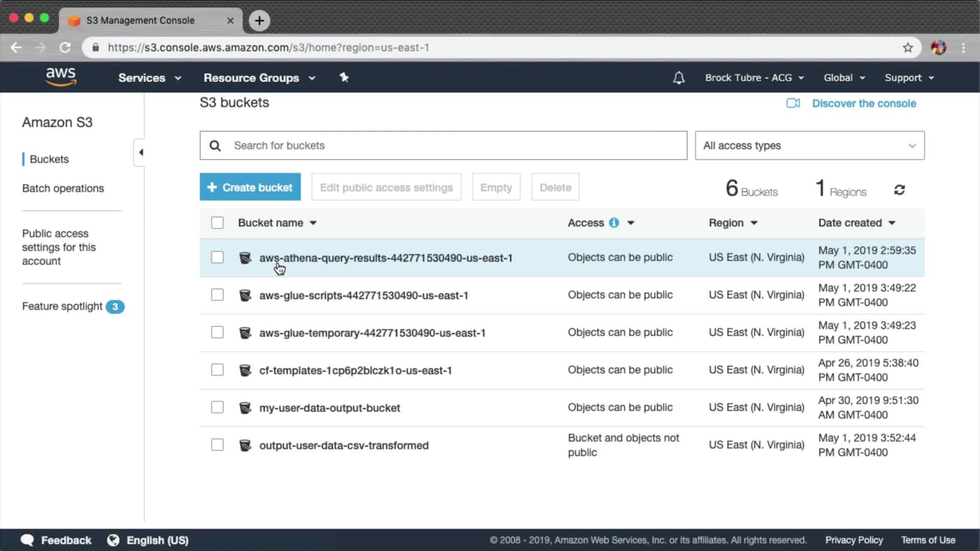Collapse the left sidebar arrow
This screenshot has height=551, width=980.
[x=141, y=152]
